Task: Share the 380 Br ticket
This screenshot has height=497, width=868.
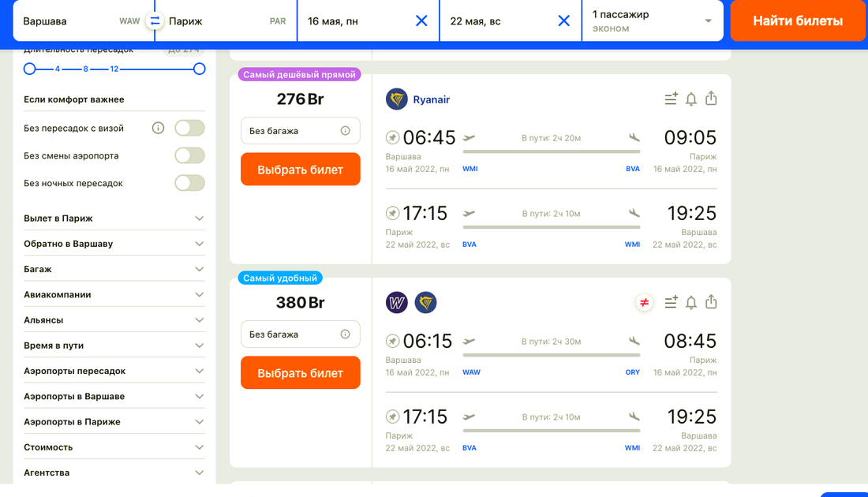Action: tap(711, 302)
